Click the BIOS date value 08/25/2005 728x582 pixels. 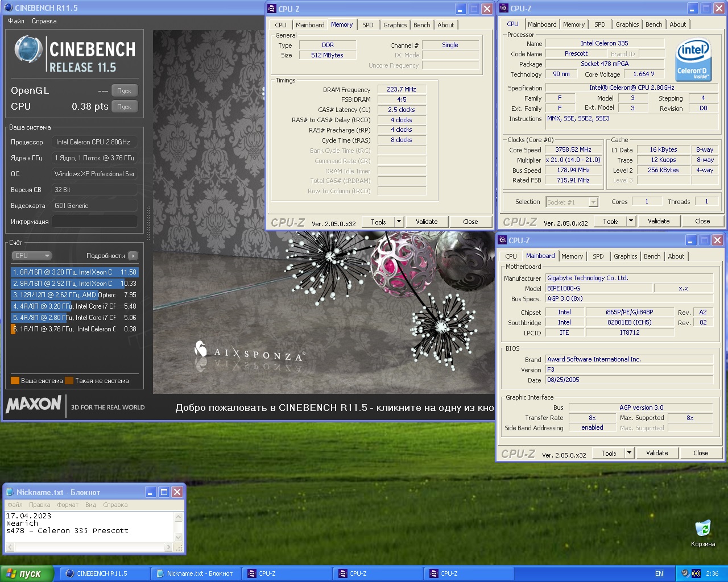[629, 380]
